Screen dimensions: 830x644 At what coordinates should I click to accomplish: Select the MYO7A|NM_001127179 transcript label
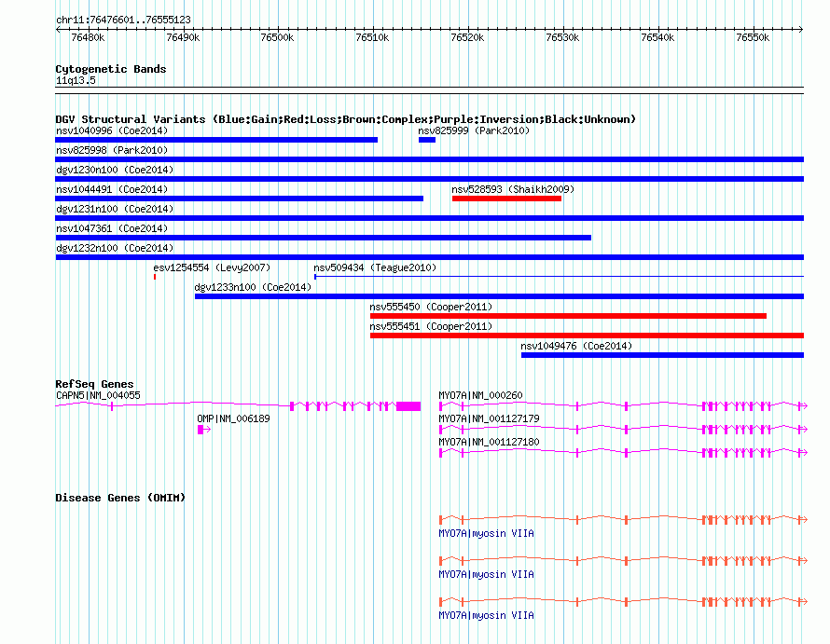(489, 418)
